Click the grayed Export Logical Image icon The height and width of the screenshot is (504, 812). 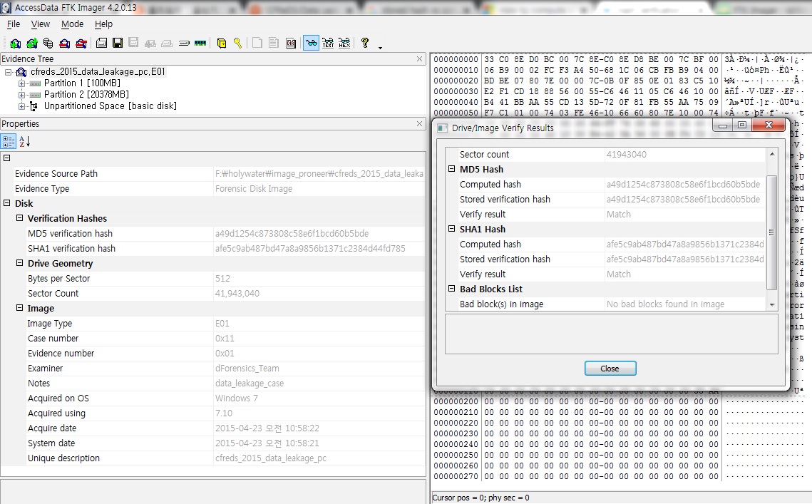(133, 43)
